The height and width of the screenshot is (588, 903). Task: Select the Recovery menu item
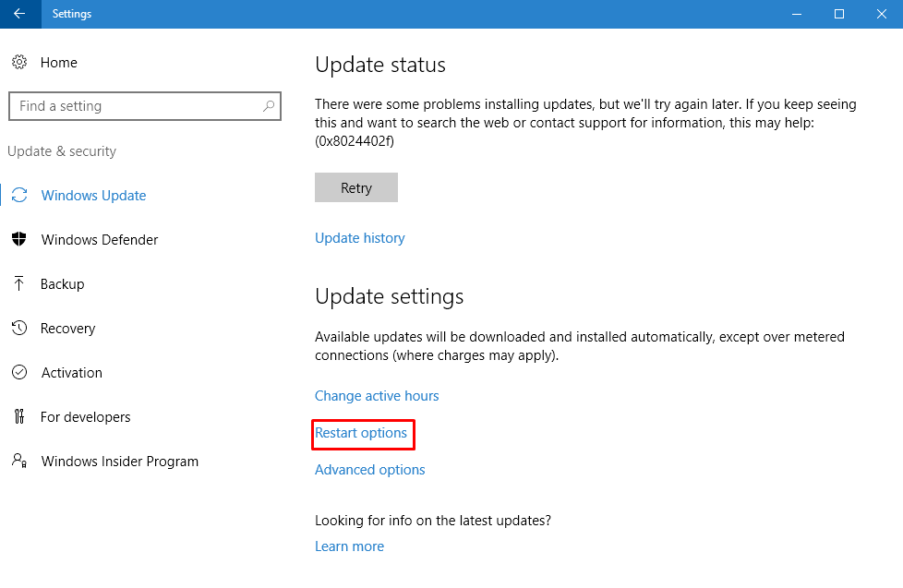pyautogui.click(x=67, y=329)
